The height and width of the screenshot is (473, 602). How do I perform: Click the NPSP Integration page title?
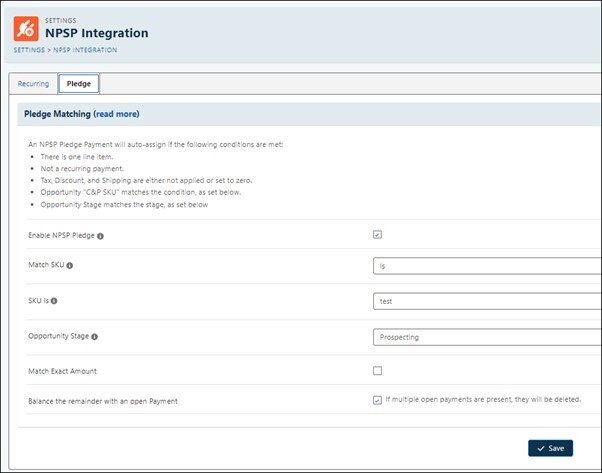(97, 33)
